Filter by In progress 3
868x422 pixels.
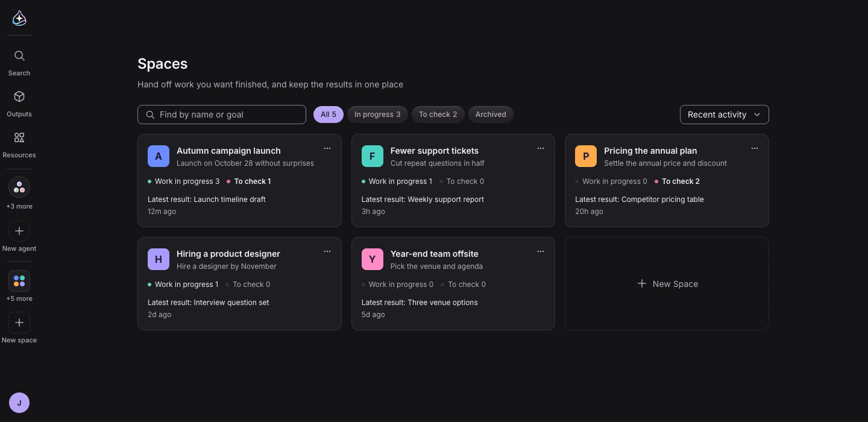pyautogui.click(x=377, y=115)
